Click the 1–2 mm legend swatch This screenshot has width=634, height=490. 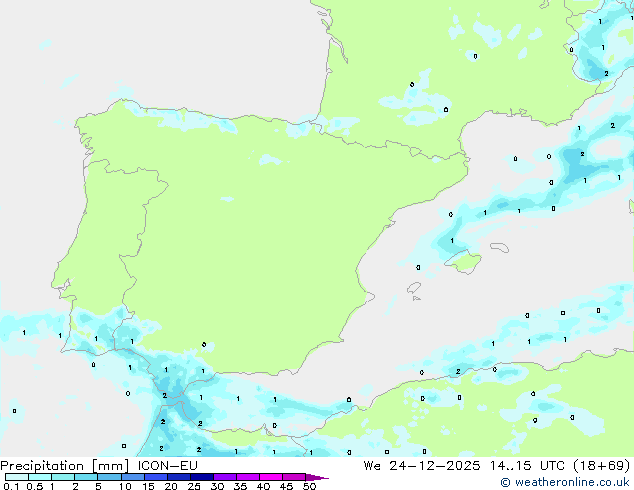coord(63,477)
